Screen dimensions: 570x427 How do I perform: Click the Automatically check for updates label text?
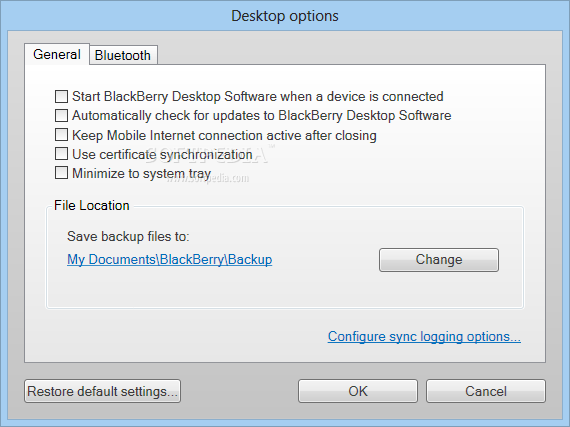[x=261, y=116]
